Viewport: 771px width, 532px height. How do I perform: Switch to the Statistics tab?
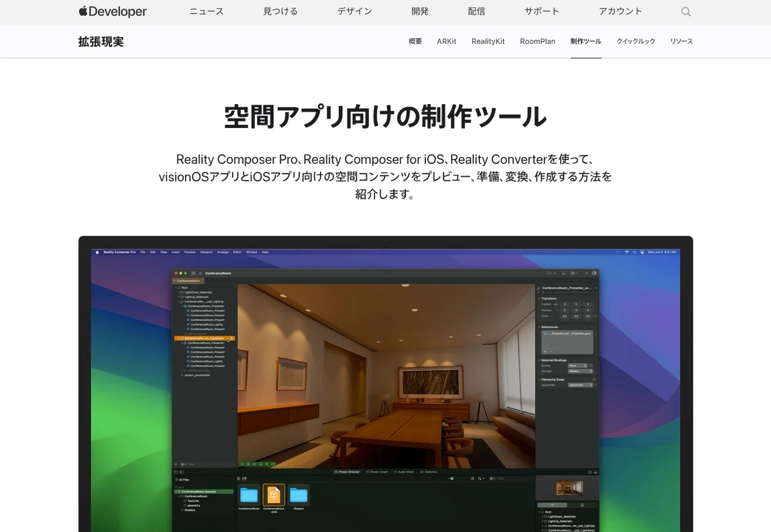429,472
